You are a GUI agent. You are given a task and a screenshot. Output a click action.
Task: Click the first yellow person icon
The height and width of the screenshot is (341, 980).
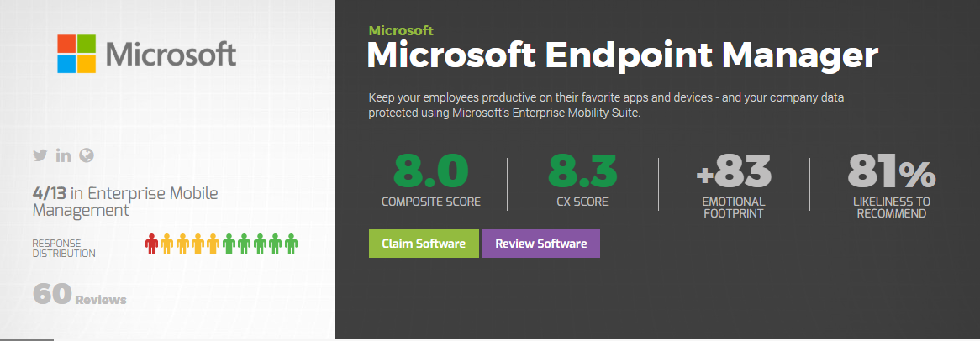(x=166, y=244)
